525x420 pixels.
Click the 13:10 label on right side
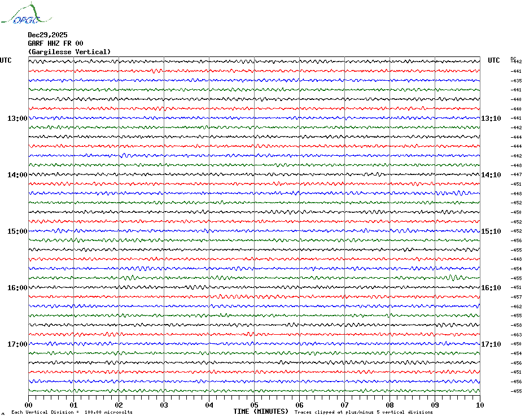491,119
